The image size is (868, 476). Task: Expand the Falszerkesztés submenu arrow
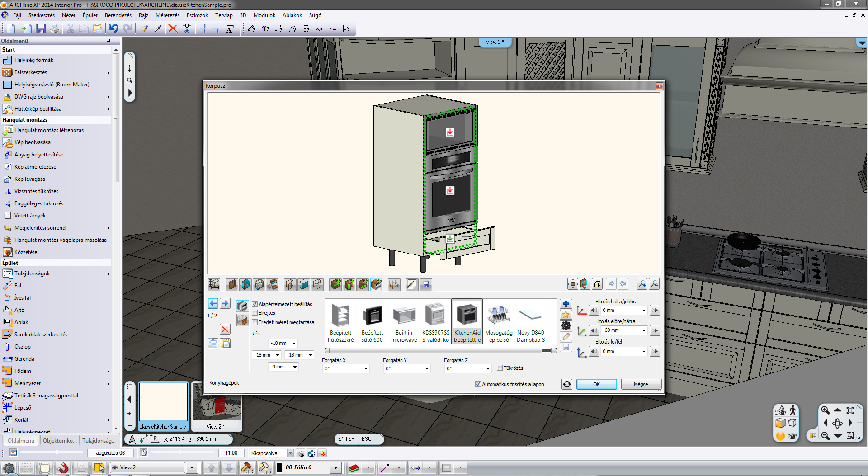(x=108, y=72)
